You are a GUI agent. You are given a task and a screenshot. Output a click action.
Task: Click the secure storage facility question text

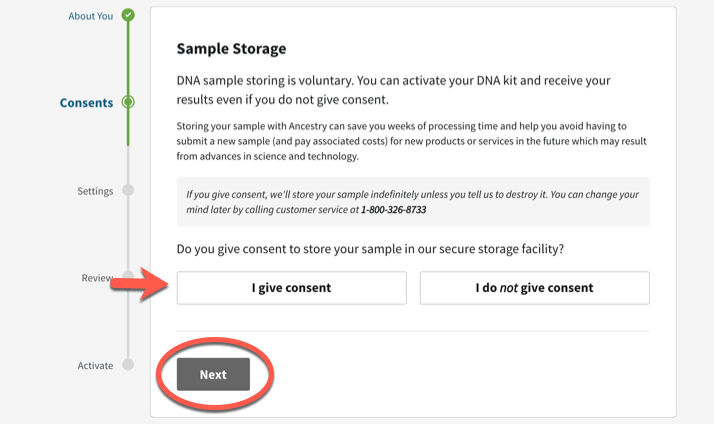(x=370, y=249)
